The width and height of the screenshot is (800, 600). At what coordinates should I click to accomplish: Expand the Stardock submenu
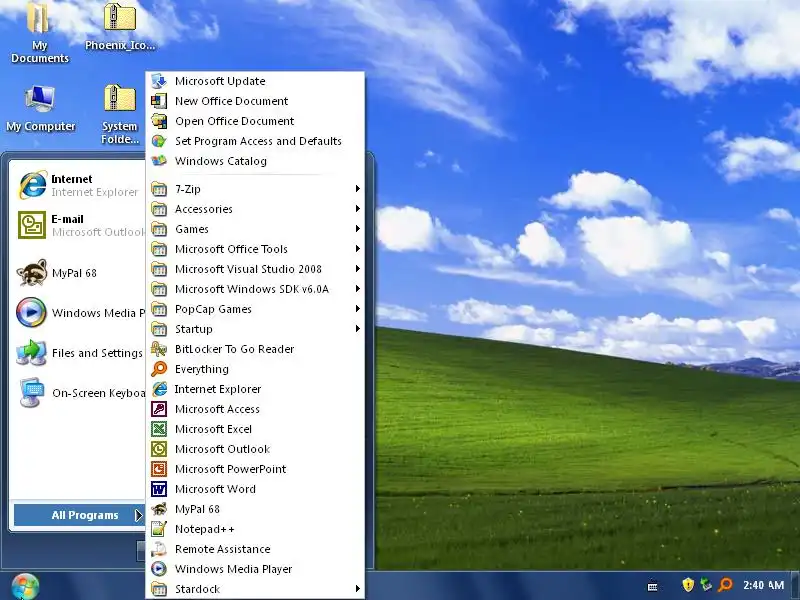(255, 589)
